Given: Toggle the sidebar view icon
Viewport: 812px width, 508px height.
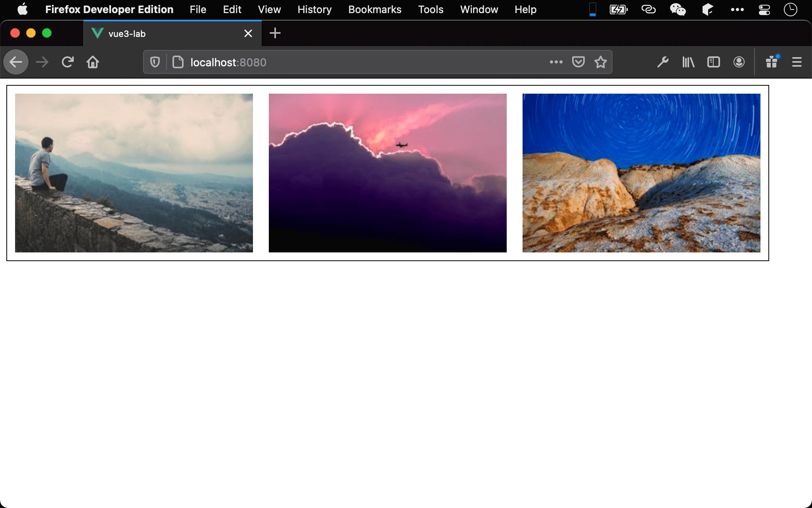Looking at the screenshot, I should pos(714,62).
